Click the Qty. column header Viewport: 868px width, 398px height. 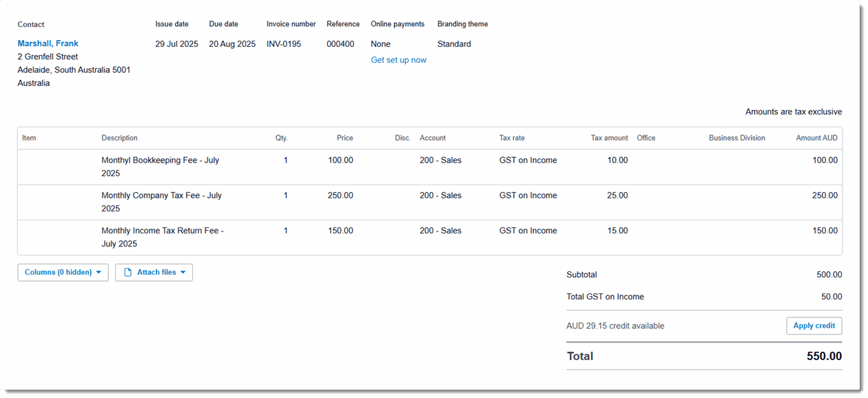(282, 138)
